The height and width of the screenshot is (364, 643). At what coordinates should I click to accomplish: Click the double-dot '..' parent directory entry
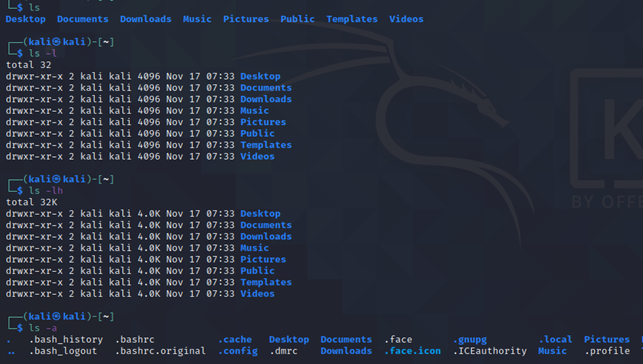pos(11,352)
